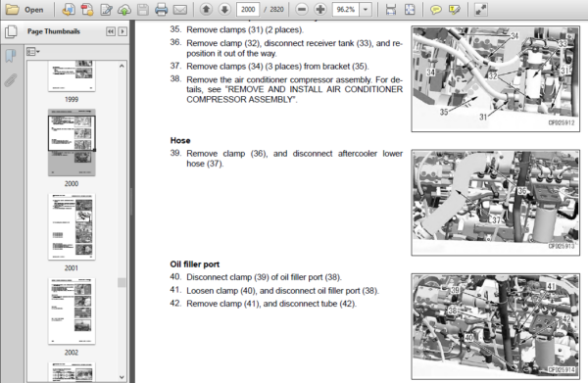This screenshot has height=383, width=588.
Task: Click thumbnail scrollbar down arrow
Action: click(122, 376)
